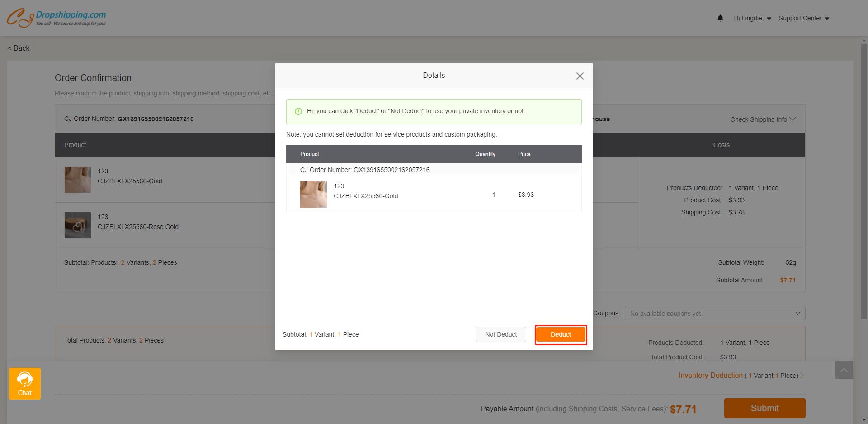Click the scroll-to-top arrow button

(844, 370)
